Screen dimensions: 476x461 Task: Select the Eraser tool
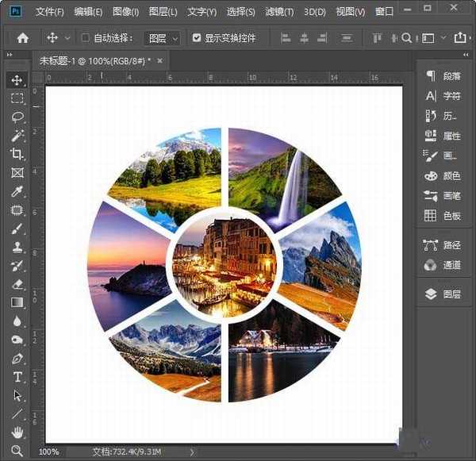click(17, 284)
